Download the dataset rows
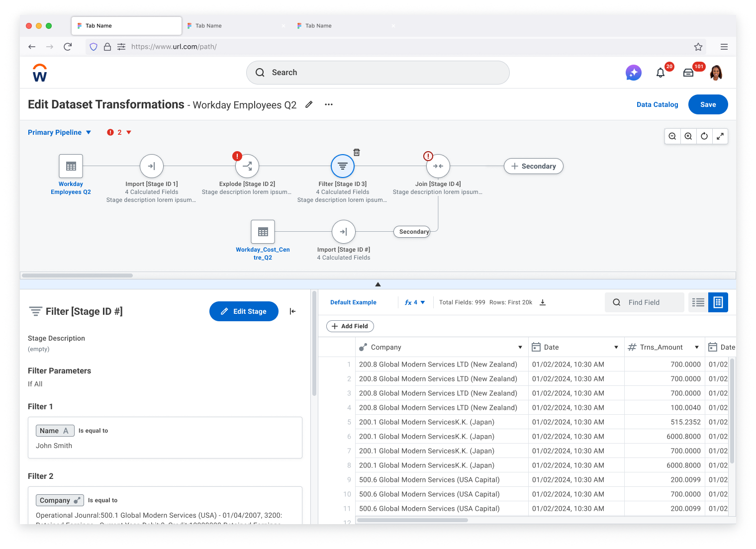This screenshot has height=549, width=756. pyautogui.click(x=543, y=302)
